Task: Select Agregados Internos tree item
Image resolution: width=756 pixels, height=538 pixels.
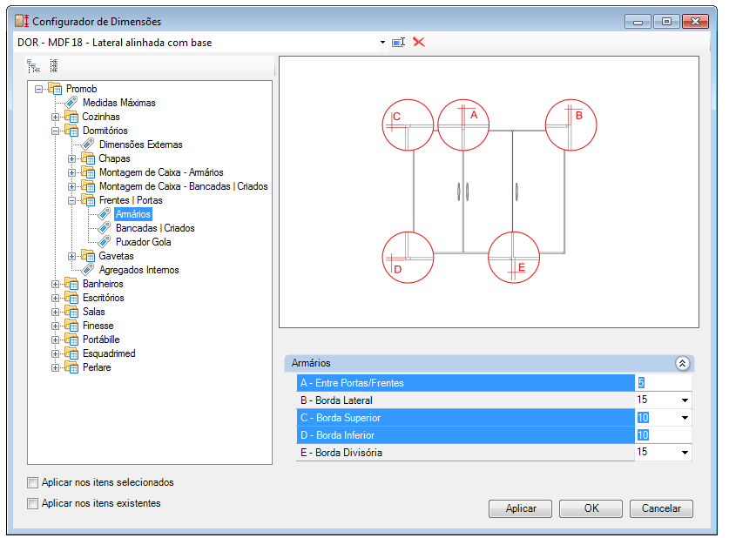Action: 138,270
